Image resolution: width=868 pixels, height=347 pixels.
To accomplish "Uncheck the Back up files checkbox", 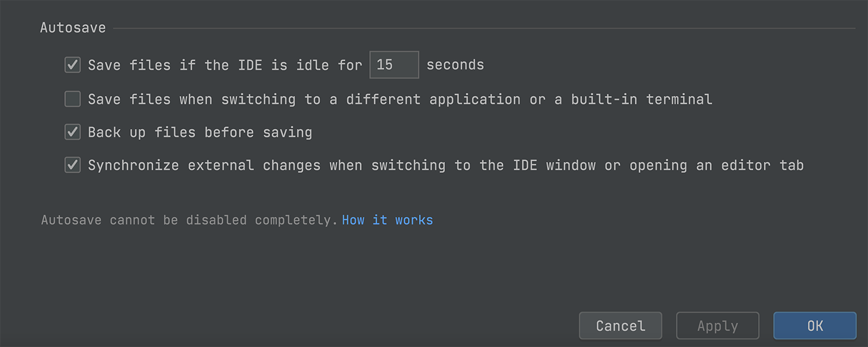I will [x=72, y=132].
